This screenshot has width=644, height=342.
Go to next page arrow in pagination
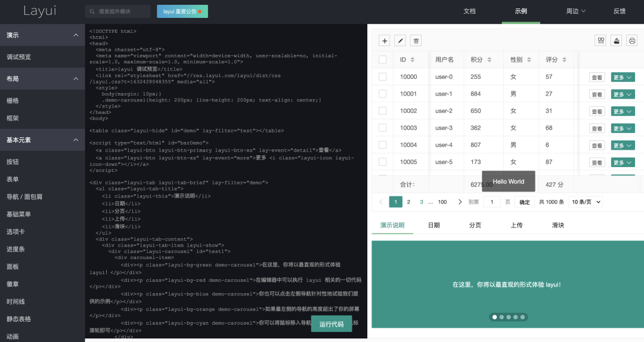[x=460, y=202]
